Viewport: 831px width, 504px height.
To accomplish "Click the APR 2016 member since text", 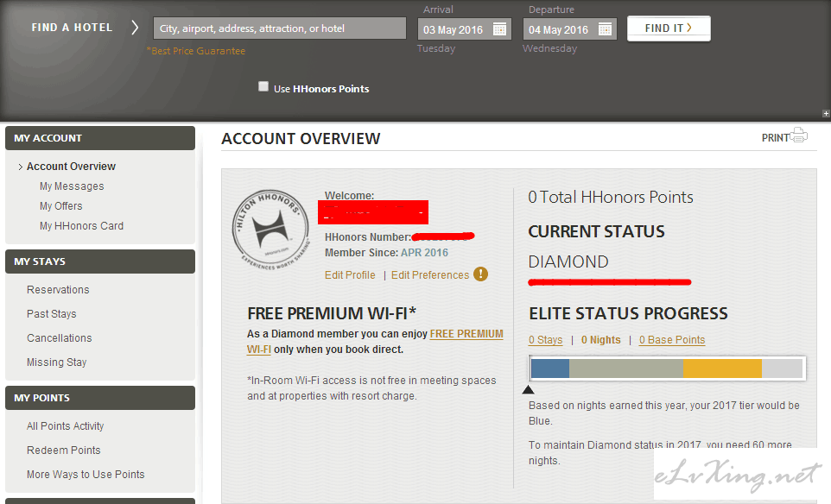I will pyautogui.click(x=424, y=253).
